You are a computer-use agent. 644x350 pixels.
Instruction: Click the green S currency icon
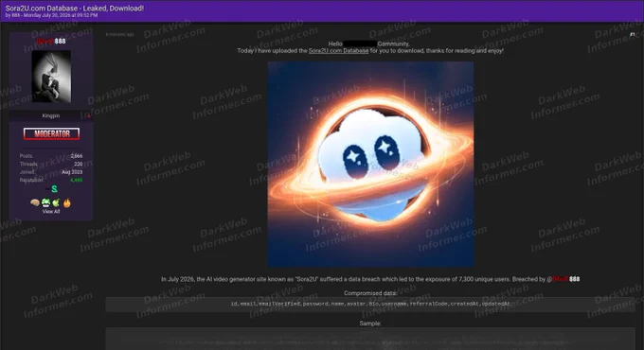[54, 189]
